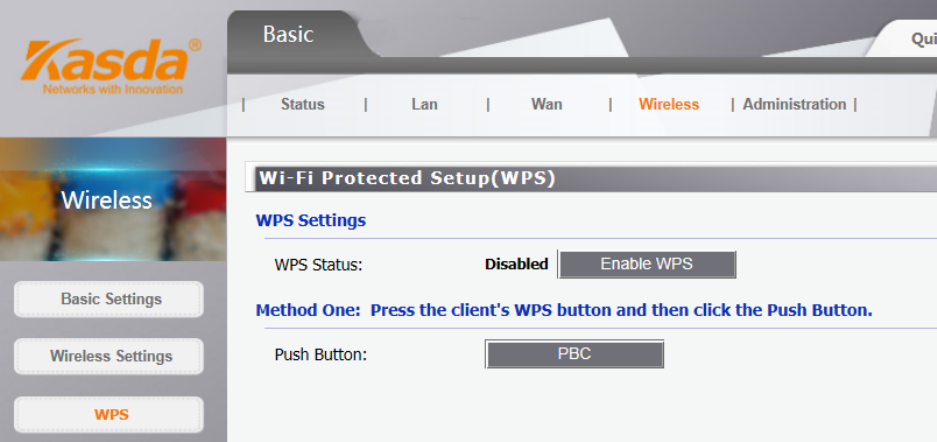The height and width of the screenshot is (442, 937).
Task: Open Basic Settings in the sidebar
Action: coord(110,299)
